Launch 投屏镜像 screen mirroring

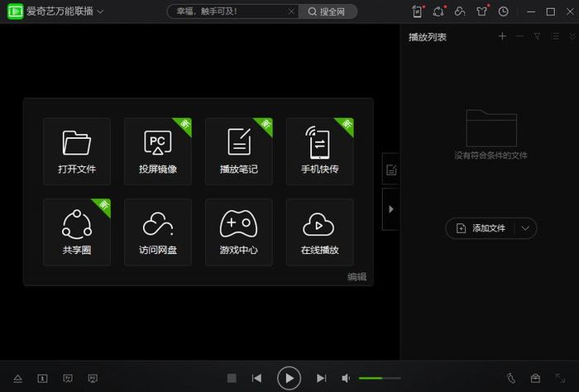(x=158, y=151)
